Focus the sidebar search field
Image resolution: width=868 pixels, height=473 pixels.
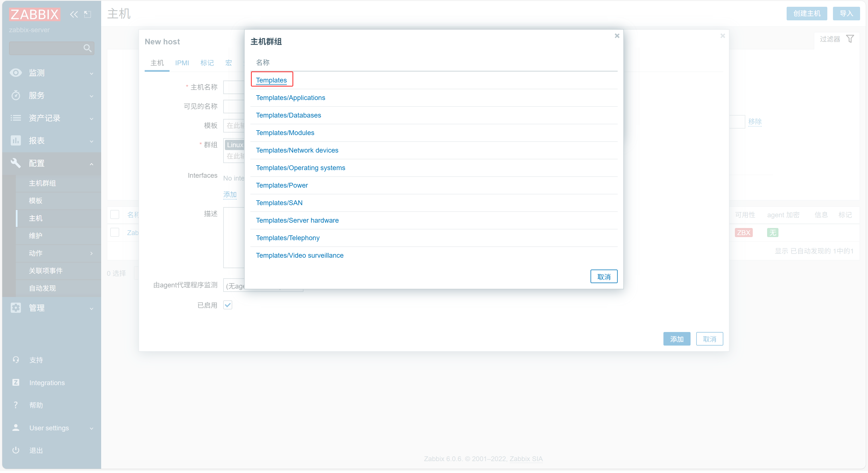51,48
